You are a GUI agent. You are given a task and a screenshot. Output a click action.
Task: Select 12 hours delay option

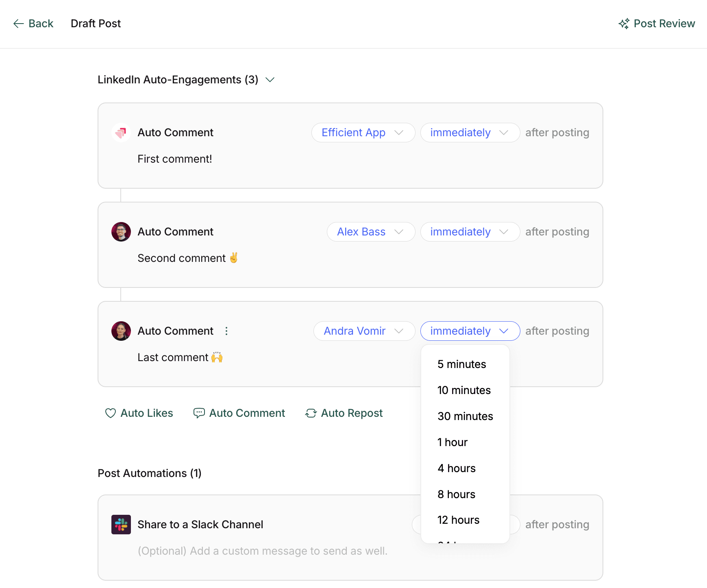(465, 520)
